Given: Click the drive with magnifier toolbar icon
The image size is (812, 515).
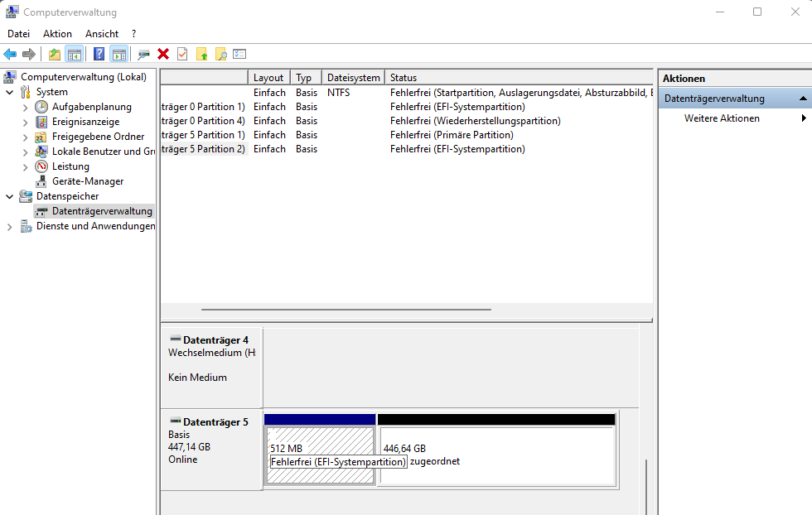Looking at the screenshot, I should coord(143,54).
